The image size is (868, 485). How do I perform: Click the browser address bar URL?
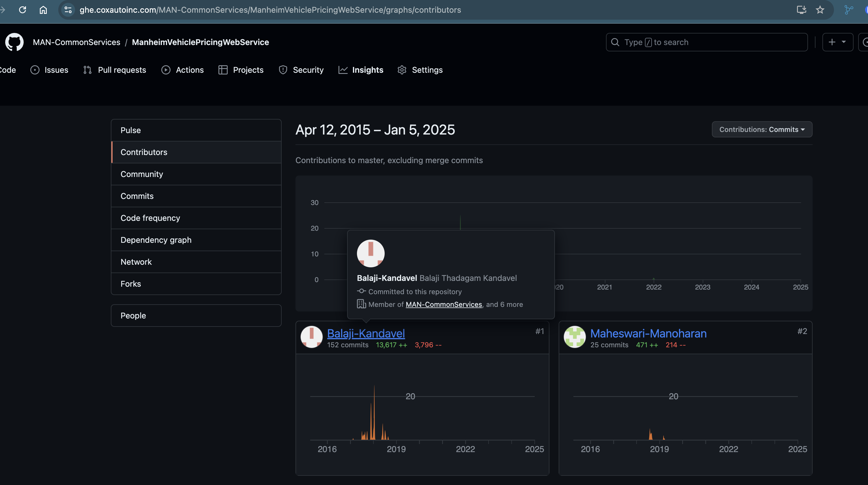coord(270,10)
